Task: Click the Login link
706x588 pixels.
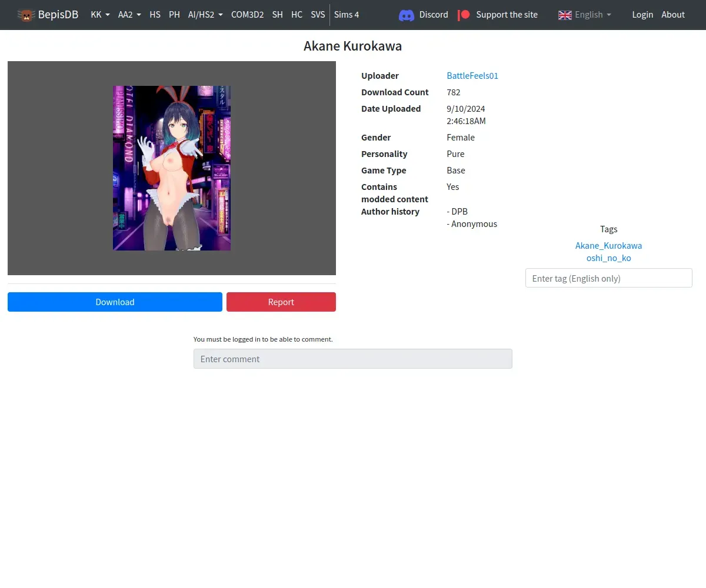Action: click(642, 15)
